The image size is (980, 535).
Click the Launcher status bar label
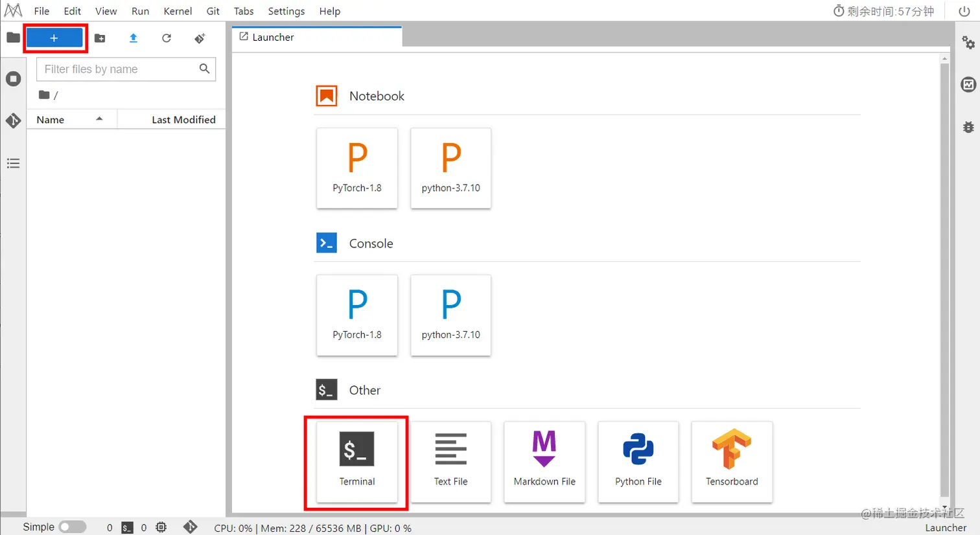pos(946,528)
